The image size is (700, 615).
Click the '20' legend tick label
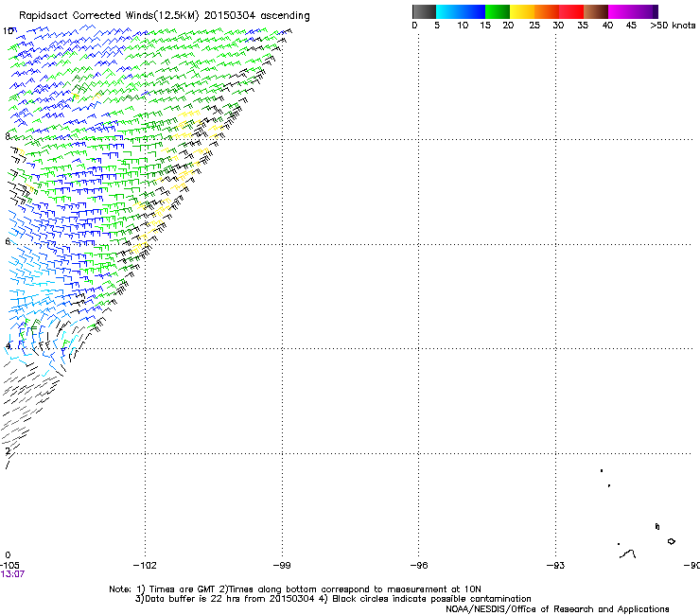(508, 26)
